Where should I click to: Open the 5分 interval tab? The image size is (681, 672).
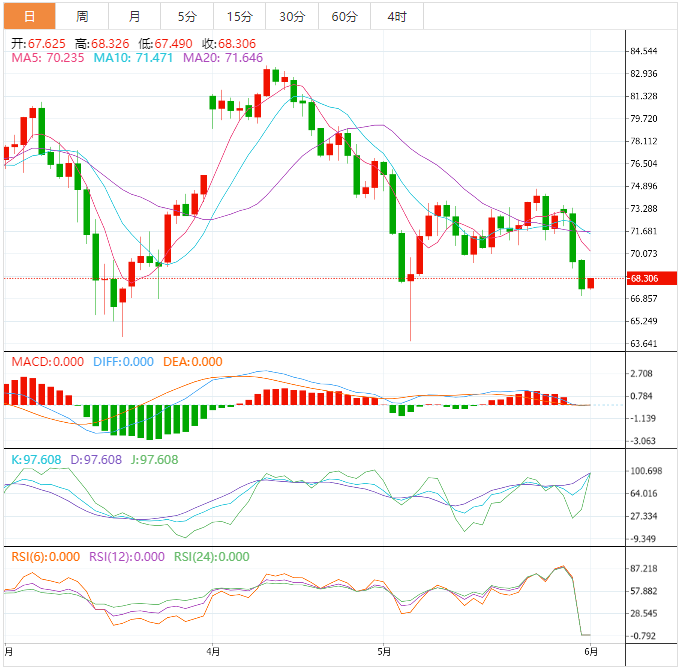(187, 17)
